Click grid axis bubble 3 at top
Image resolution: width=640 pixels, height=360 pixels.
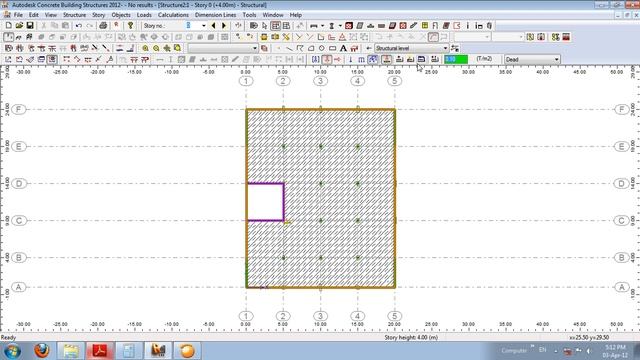tap(320, 81)
